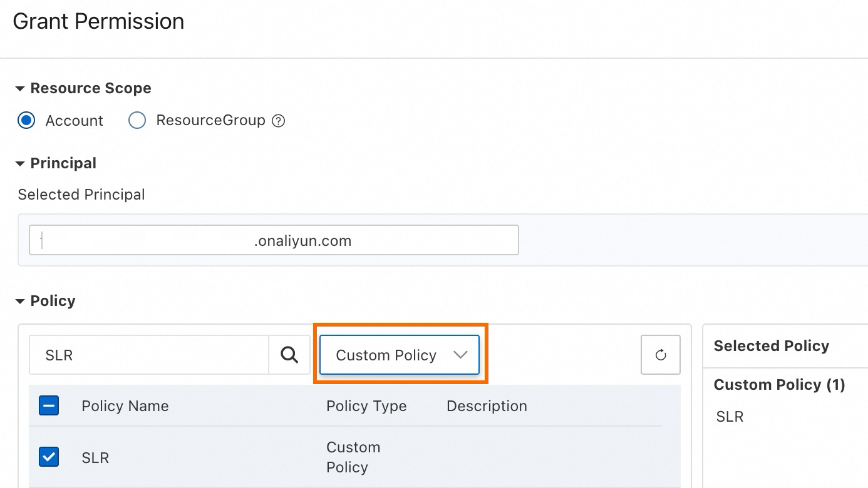Select the Account resource scope radio
The image size is (868, 488).
point(26,120)
